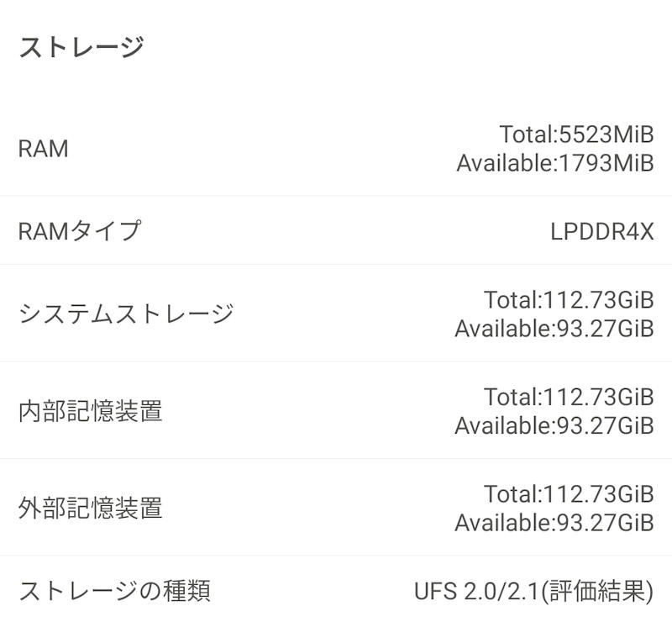Image resolution: width=672 pixels, height=622 pixels.
Task: Tap the (評価結果) note
Action: pos(597,592)
